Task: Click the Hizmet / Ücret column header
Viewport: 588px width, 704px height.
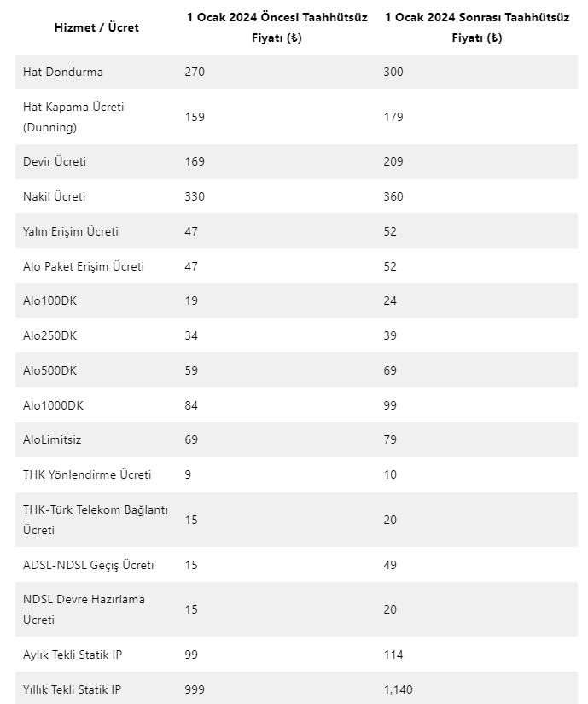Action: pyautogui.click(x=96, y=27)
